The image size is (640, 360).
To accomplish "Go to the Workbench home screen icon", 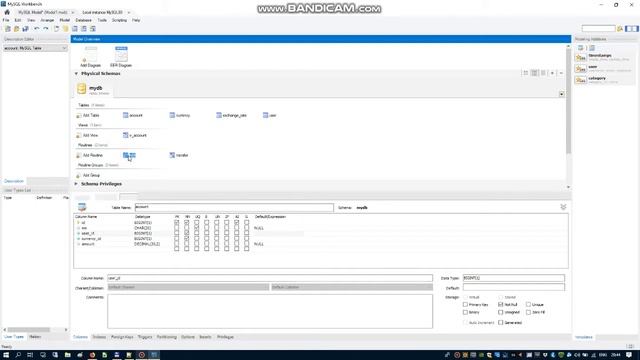I will coord(7,12).
